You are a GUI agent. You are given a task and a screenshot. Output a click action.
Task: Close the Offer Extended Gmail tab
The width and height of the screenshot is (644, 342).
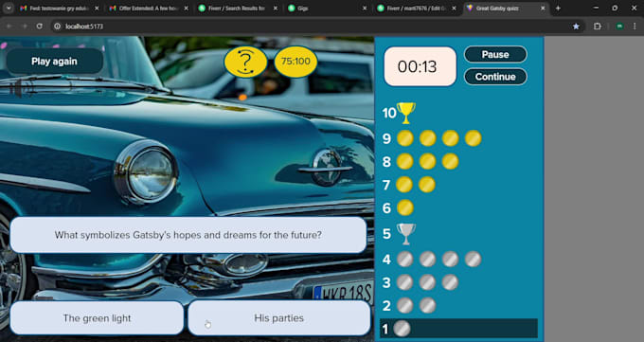(186, 9)
